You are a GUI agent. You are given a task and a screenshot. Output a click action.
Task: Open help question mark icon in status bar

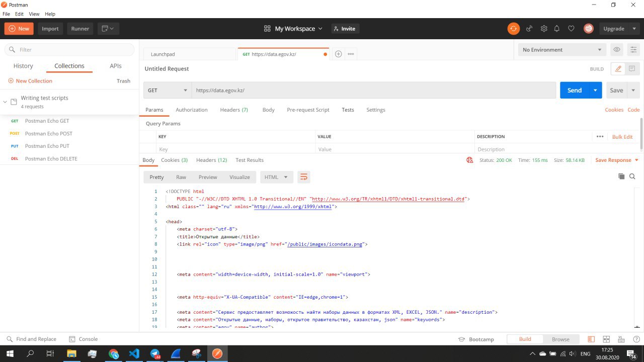click(x=636, y=339)
